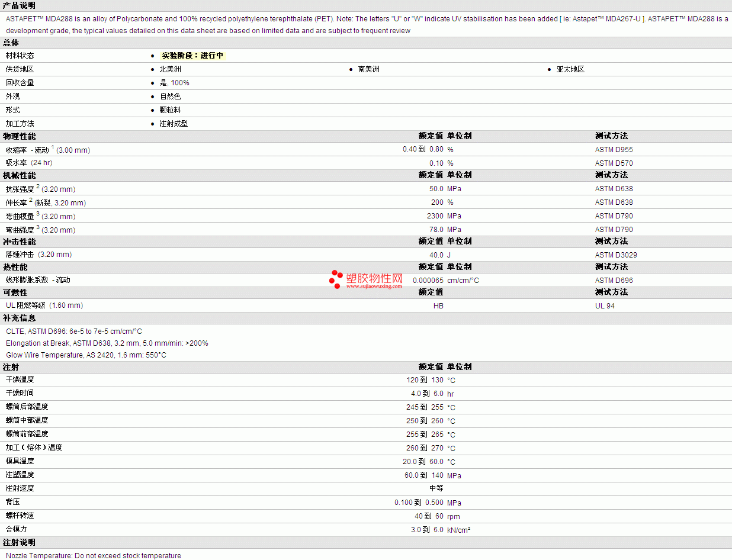The height and width of the screenshot is (560, 732).
Task: Click the highlighted '实验阶段：进行中' value
Action: (192, 56)
